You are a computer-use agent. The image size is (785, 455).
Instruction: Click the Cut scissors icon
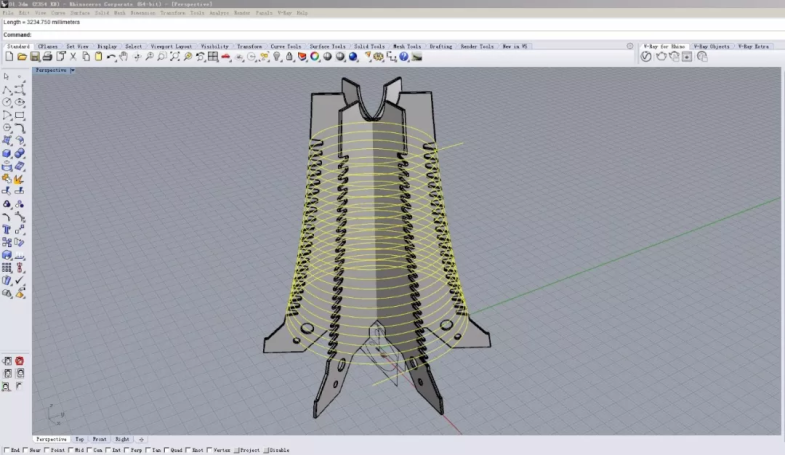[74, 57]
